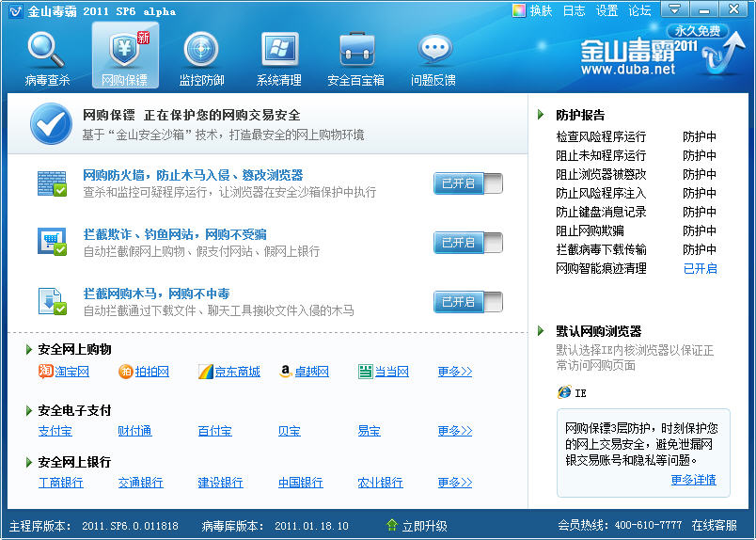The width and height of the screenshot is (756, 540).
Task: Open the 工商银行 link
Action: (x=61, y=483)
